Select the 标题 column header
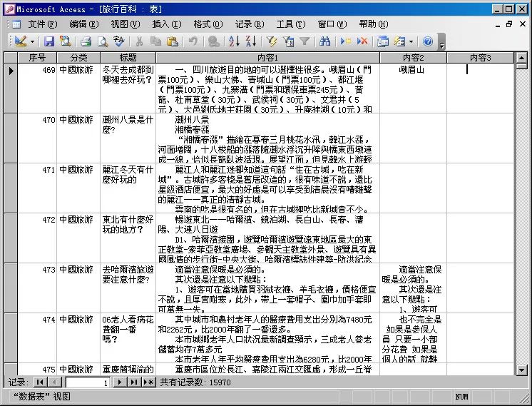The width and height of the screenshot is (532, 406). tap(128, 58)
